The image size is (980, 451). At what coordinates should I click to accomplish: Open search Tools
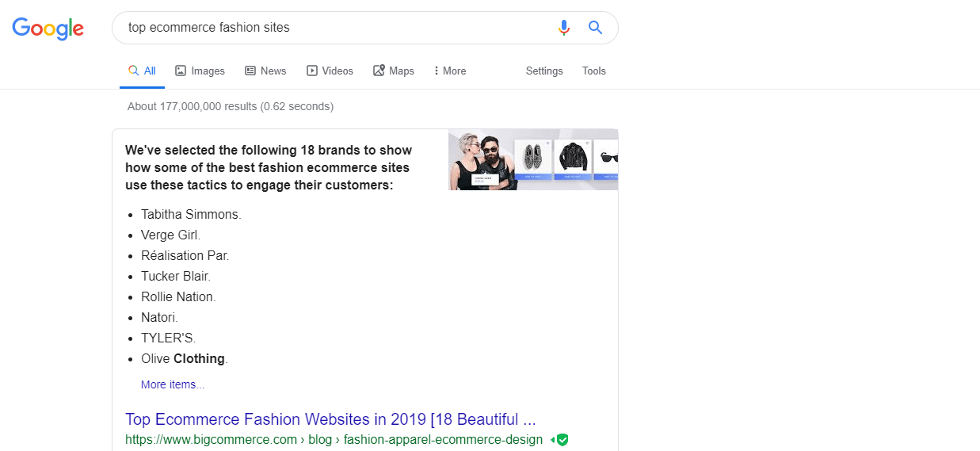pos(594,71)
